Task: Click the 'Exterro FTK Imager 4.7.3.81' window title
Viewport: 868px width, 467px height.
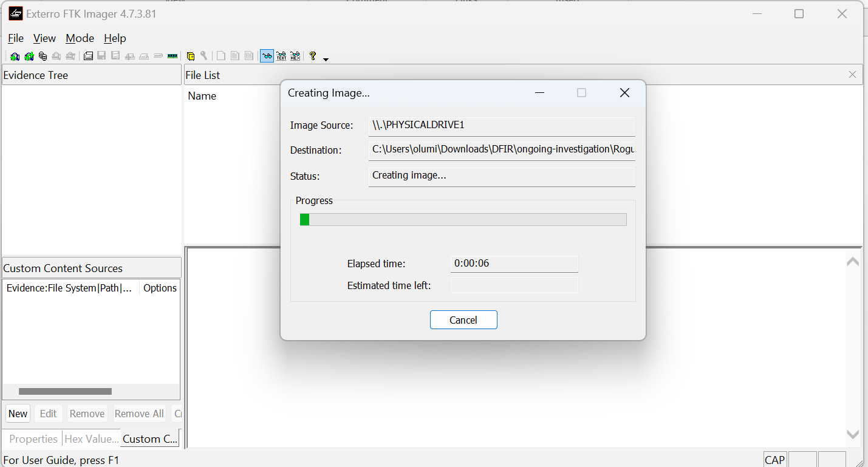Action: point(91,13)
